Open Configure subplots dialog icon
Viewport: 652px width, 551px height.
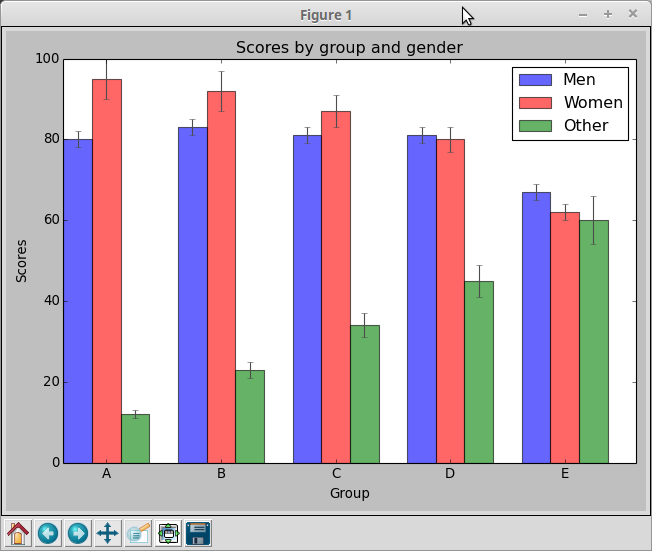168,533
